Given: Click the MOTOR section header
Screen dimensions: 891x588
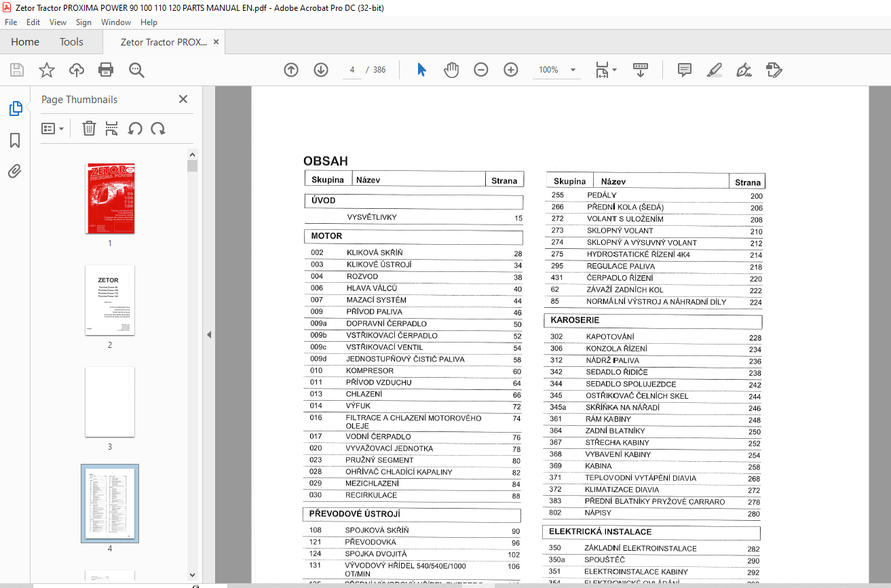Looking at the screenshot, I should coord(414,237).
